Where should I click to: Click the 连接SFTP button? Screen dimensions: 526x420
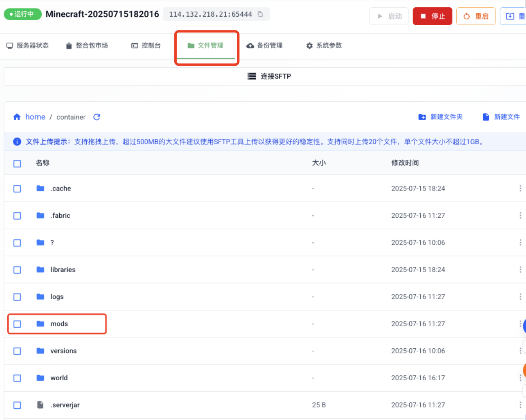[269, 76]
